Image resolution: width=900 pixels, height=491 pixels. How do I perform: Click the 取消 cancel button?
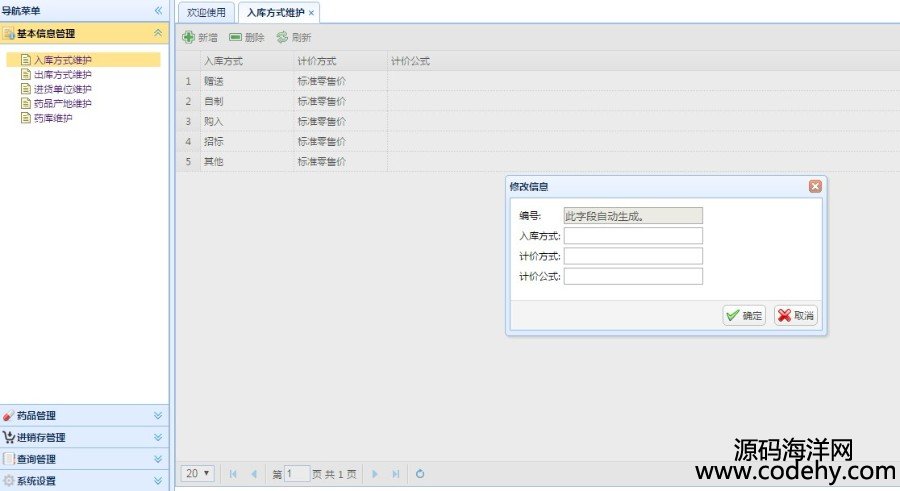796,316
